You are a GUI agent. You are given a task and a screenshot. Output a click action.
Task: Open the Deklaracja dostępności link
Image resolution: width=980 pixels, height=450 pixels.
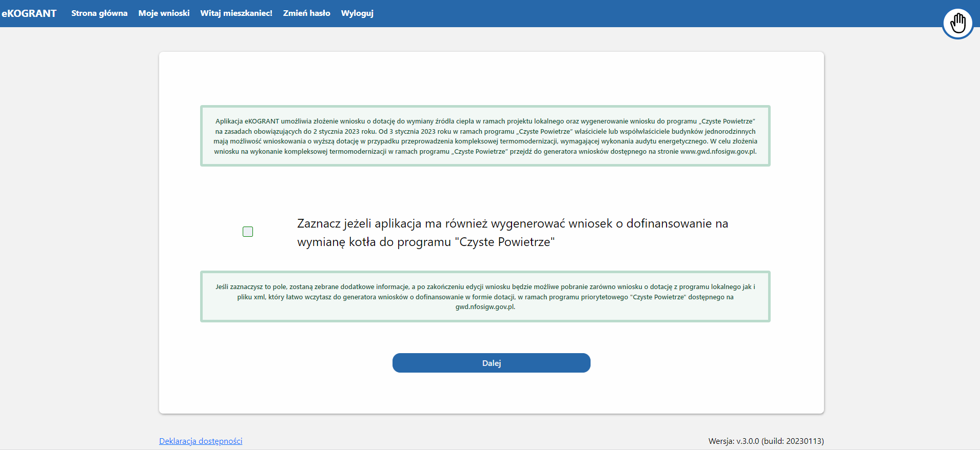[x=201, y=441]
